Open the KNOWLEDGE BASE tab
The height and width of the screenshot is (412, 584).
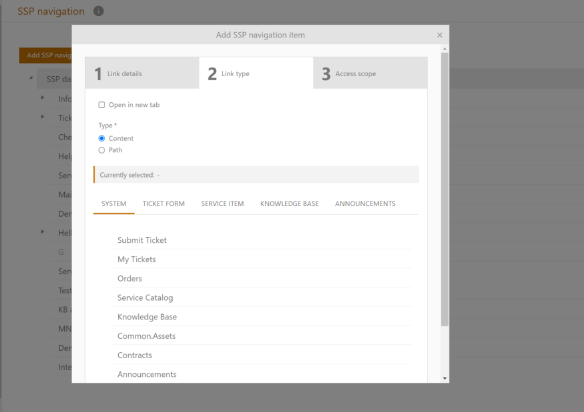click(x=289, y=204)
